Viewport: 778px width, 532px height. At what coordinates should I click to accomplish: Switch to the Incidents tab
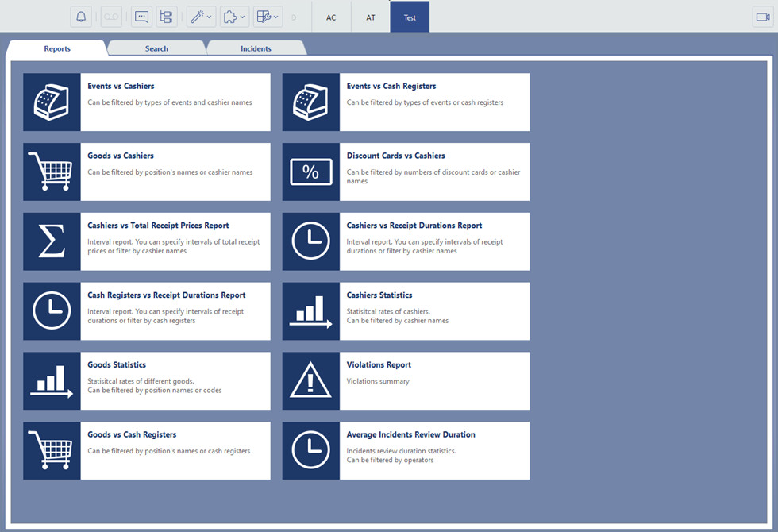(x=256, y=48)
